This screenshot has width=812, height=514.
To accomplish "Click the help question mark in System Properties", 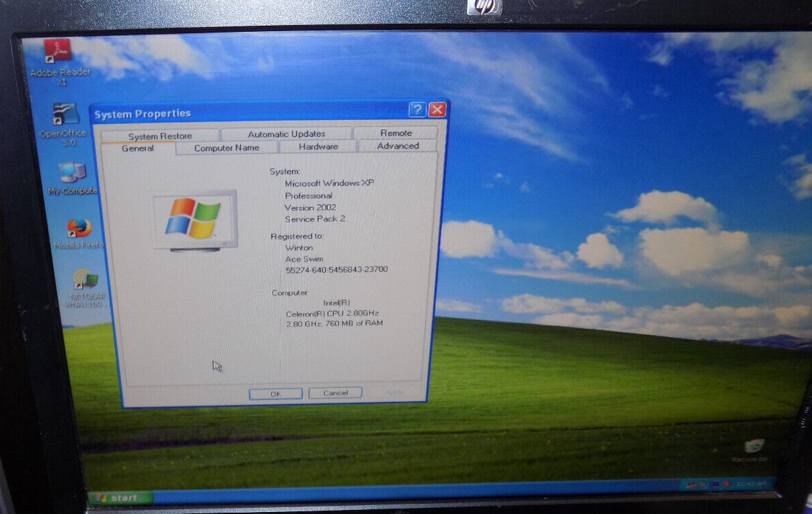I will point(417,109).
